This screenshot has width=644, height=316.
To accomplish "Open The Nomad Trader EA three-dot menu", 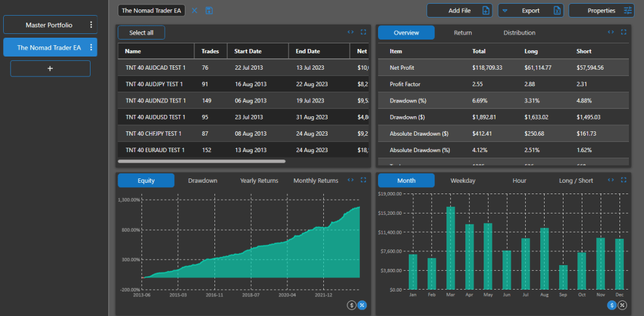I will [x=91, y=48].
